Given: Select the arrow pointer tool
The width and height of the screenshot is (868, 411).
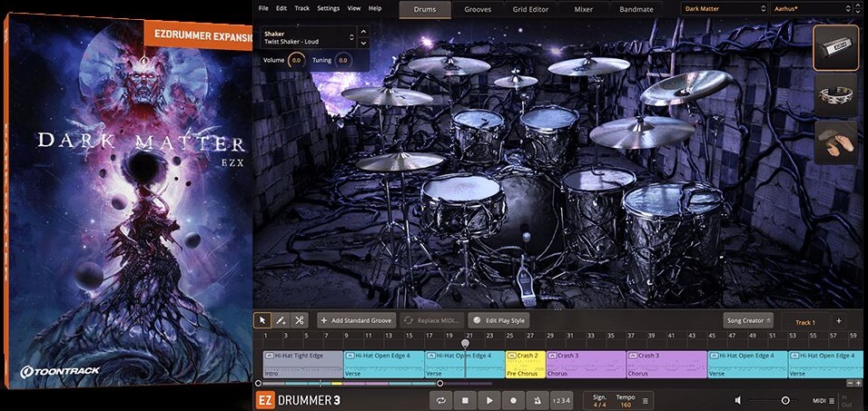Looking at the screenshot, I should pyautogui.click(x=263, y=320).
